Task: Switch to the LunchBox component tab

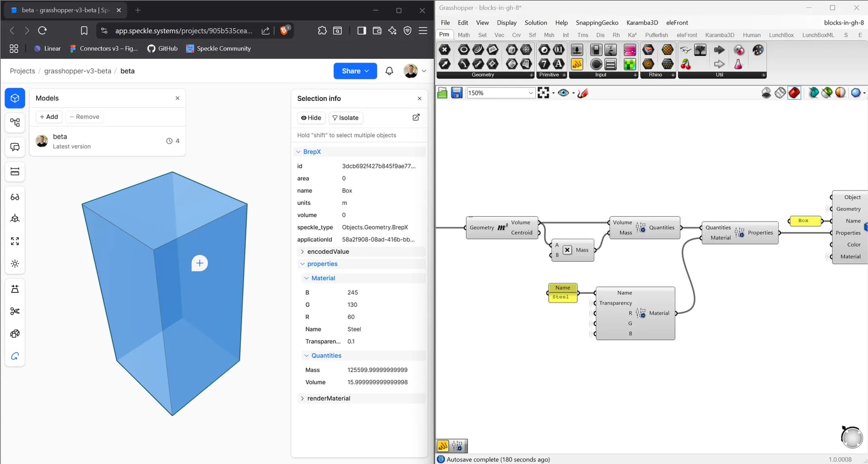Action: pyautogui.click(x=781, y=35)
